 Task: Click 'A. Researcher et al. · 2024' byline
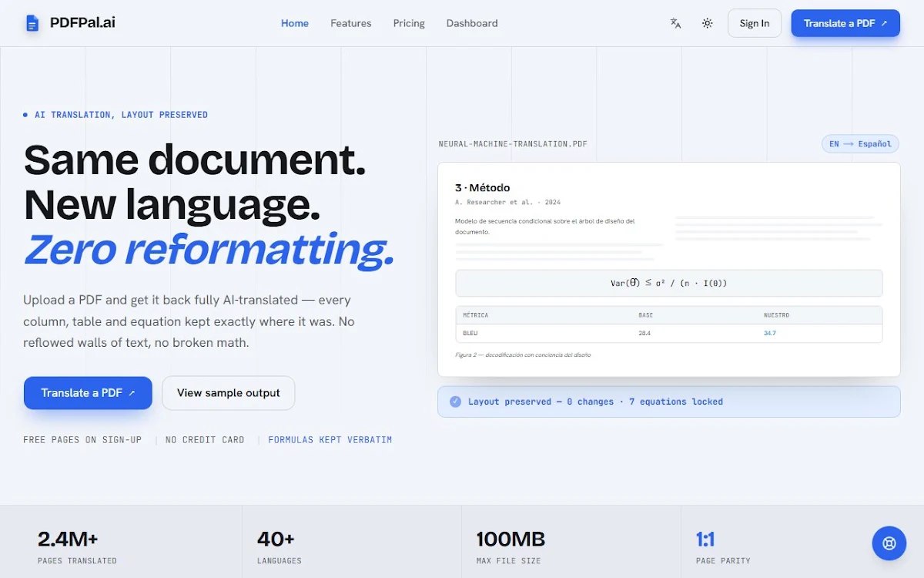508,202
